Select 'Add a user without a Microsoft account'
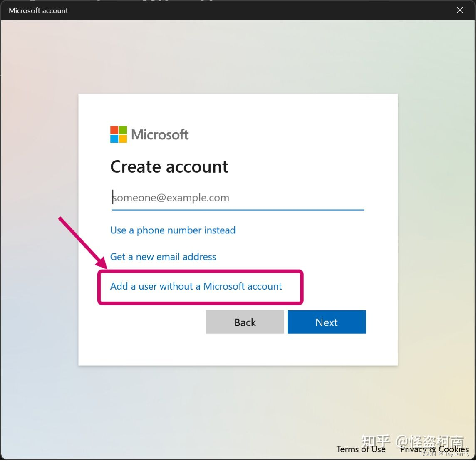The image size is (476, 461). 196,286
